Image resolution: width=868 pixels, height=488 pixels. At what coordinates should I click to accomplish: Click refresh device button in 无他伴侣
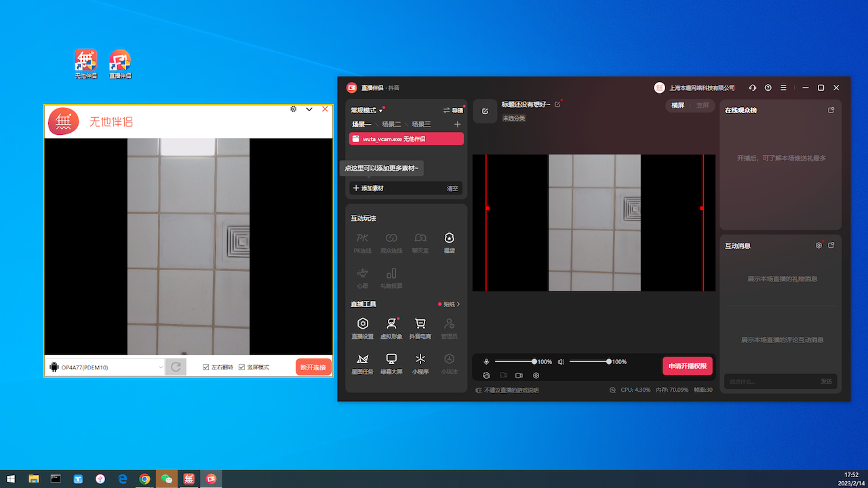175,367
